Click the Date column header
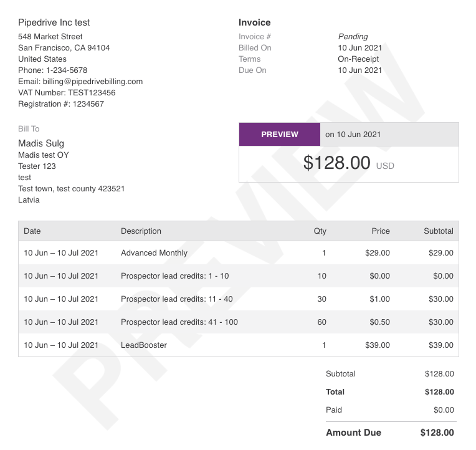The image size is (476, 450). 32,231
